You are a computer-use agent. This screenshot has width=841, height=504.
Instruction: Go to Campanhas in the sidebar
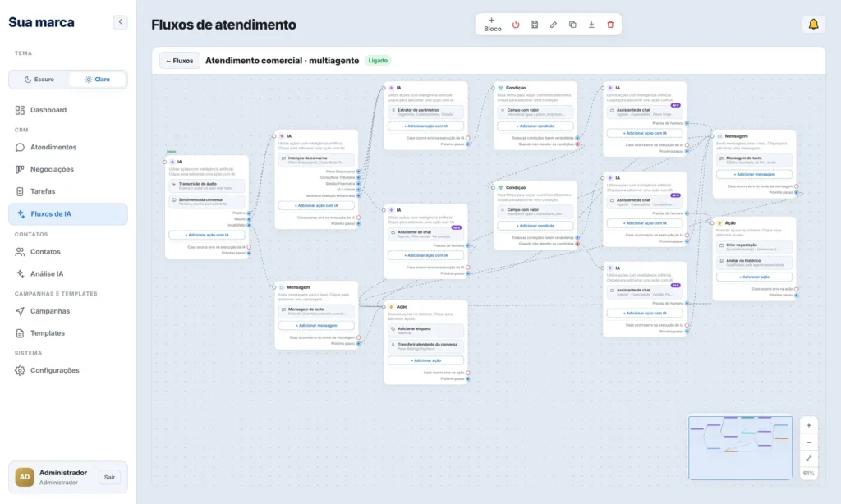68,312
